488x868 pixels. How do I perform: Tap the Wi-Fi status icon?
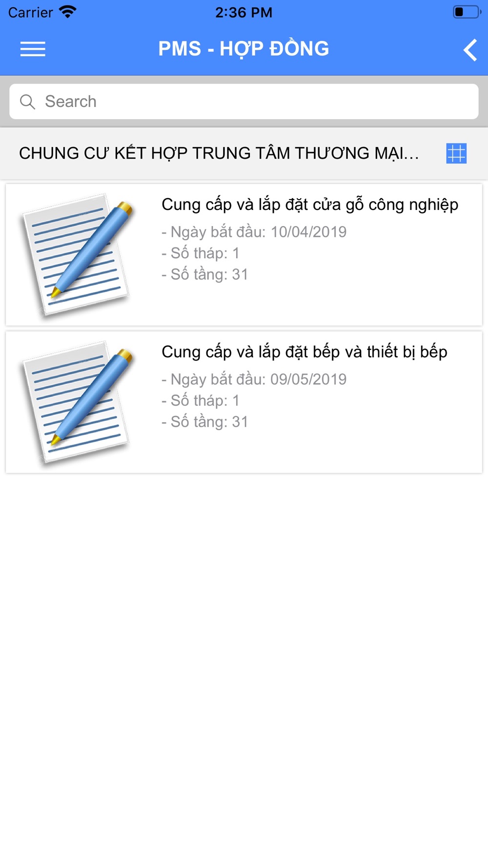67,12
